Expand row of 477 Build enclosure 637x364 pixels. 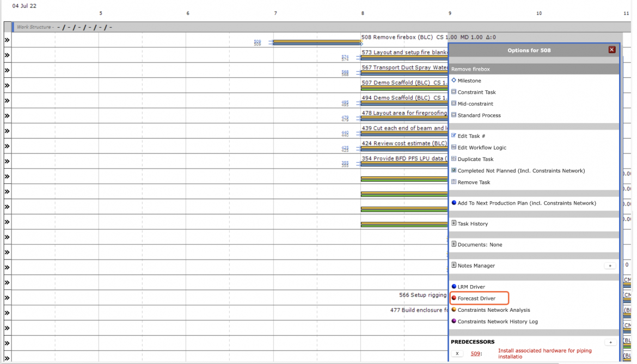pos(7,313)
